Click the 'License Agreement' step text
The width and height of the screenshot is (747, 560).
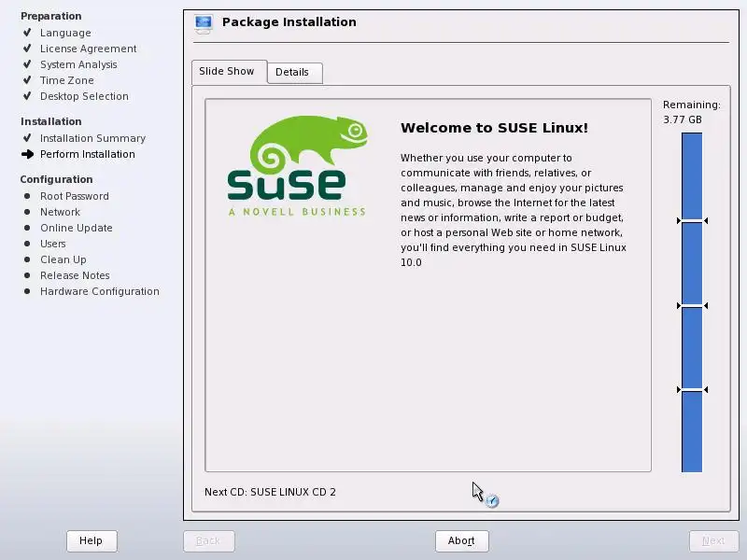coord(88,49)
